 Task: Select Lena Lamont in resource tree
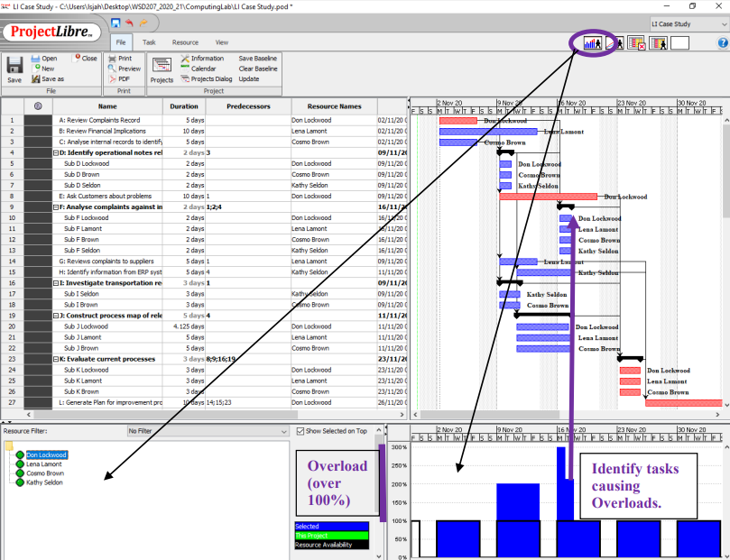(x=43, y=464)
